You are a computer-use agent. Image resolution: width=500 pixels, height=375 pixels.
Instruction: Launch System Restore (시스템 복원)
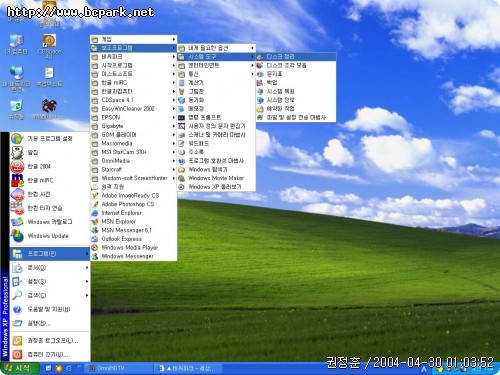(296, 91)
